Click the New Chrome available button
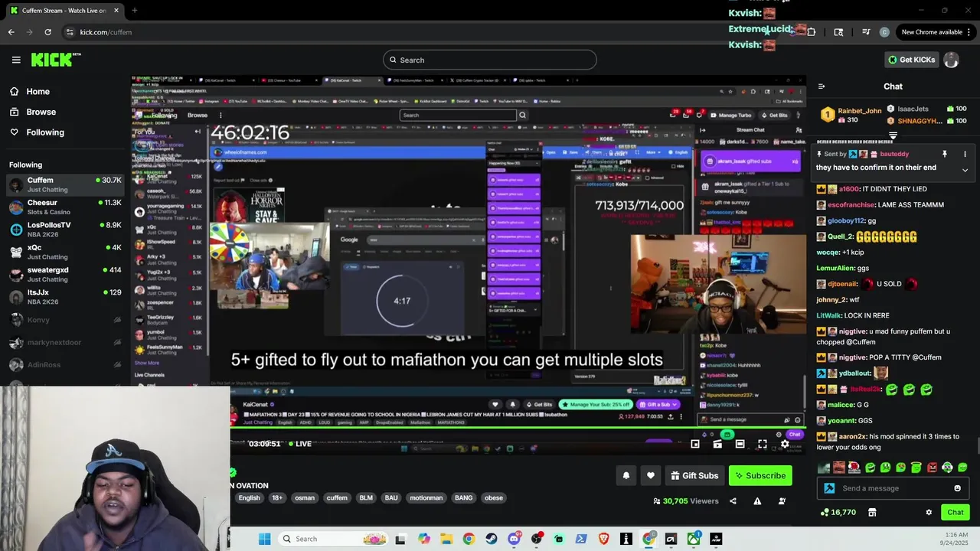The image size is (980, 551). click(x=931, y=32)
